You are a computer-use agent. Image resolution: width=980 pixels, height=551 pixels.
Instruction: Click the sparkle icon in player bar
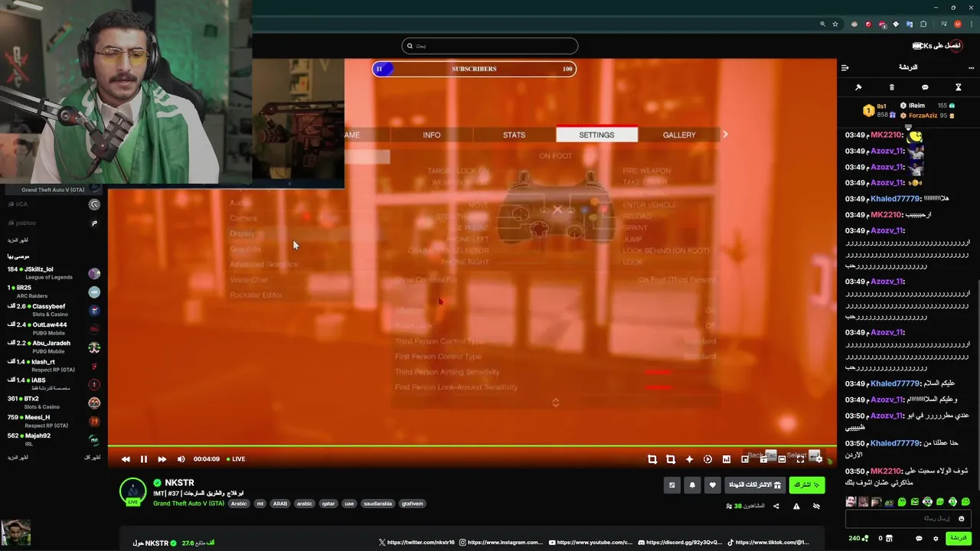(689, 459)
